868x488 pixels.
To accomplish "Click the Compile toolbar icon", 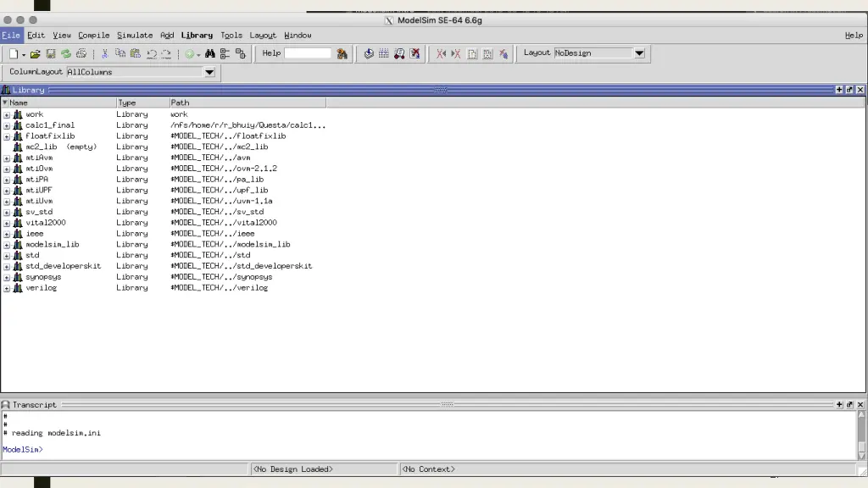I will [x=369, y=53].
